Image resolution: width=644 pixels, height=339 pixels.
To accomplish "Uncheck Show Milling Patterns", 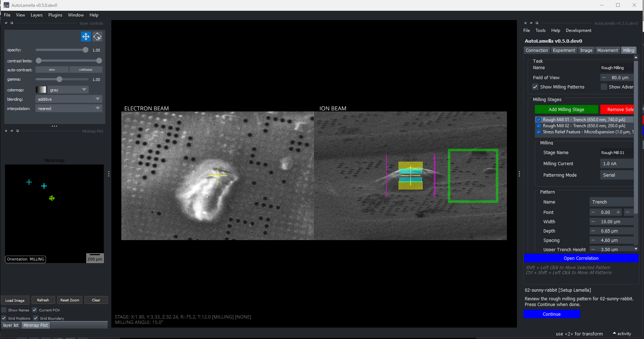I will tap(535, 87).
